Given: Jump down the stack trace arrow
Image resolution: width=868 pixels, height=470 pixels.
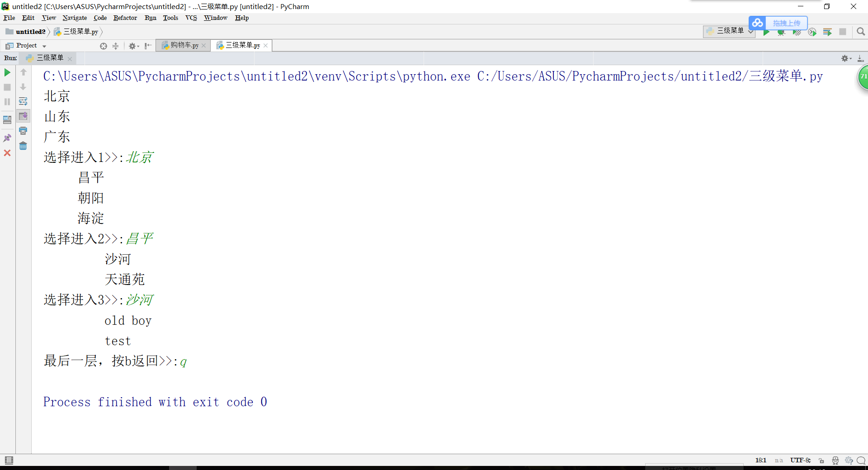Looking at the screenshot, I should coord(23,87).
